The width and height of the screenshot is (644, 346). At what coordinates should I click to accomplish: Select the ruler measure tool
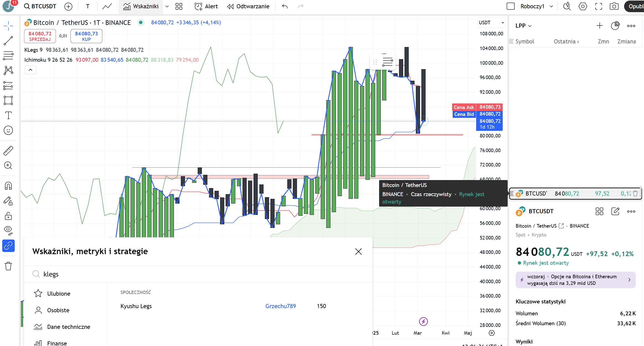click(8, 151)
